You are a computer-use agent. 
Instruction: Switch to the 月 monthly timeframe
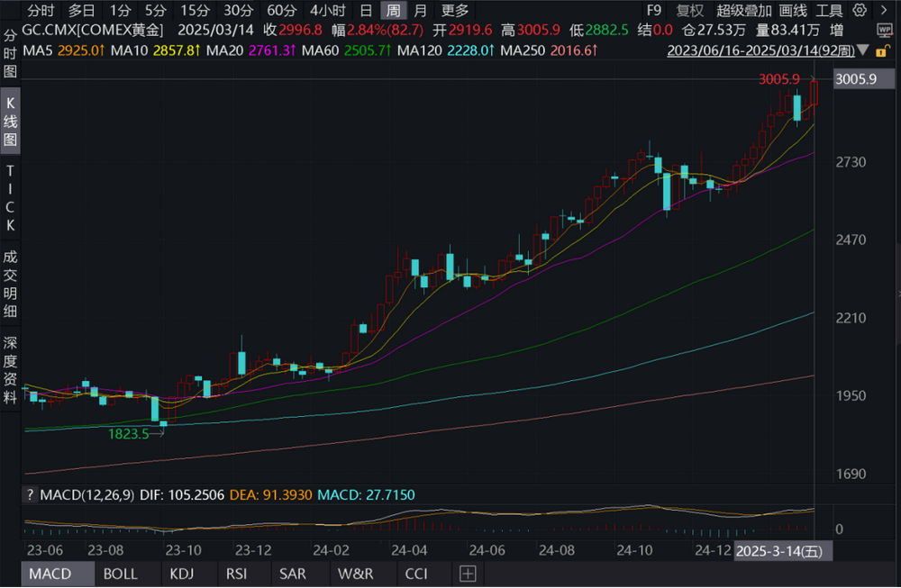[x=421, y=11]
